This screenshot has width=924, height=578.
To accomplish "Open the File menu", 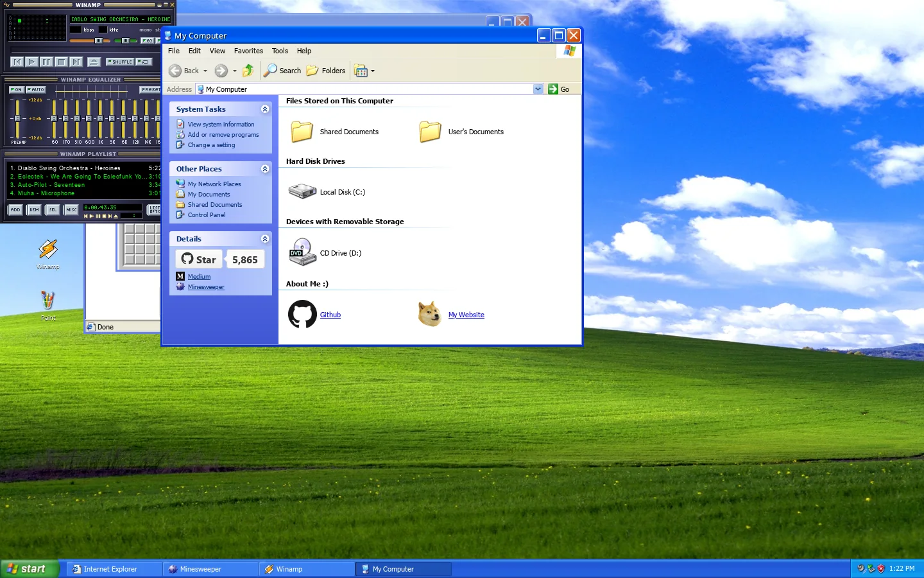I will point(174,51).
